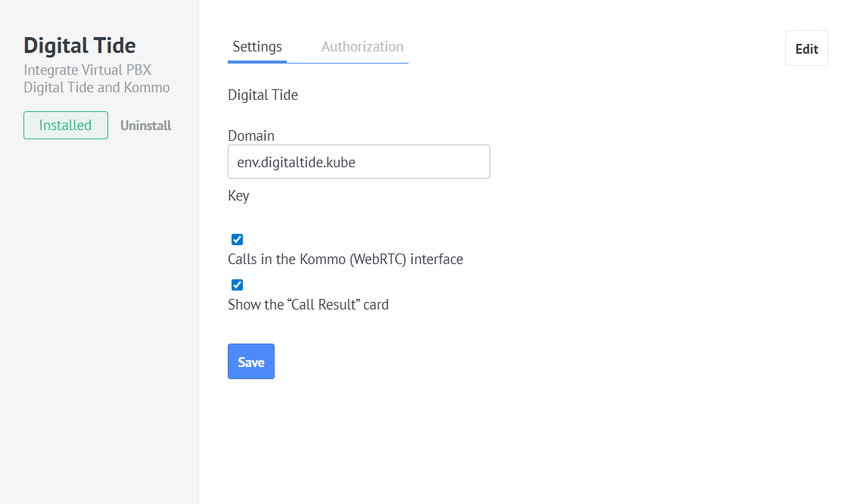Switch to the Settings tab
This screenshot has width=855, height=504.
click(x=257, y=47)
